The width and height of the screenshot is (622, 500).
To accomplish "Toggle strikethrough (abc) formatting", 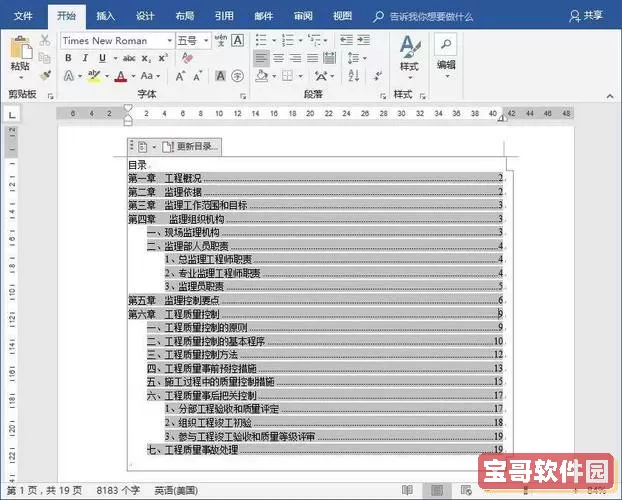I will pyautogui.click(x=129, y=59).
